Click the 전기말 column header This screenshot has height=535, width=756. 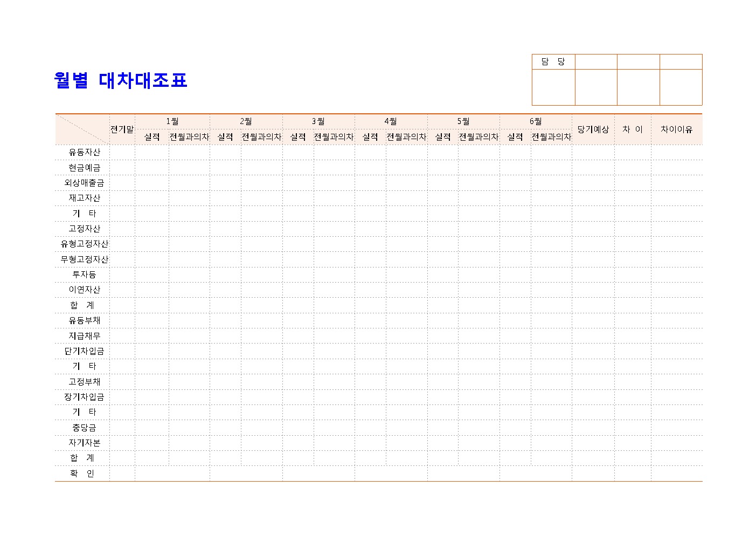point(122,129)
